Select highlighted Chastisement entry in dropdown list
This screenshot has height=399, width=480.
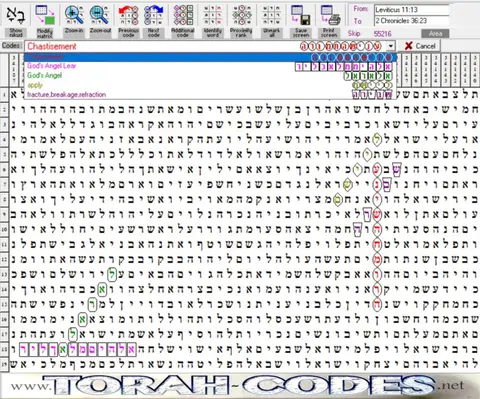pyautogui.click(x=210, y=57)
